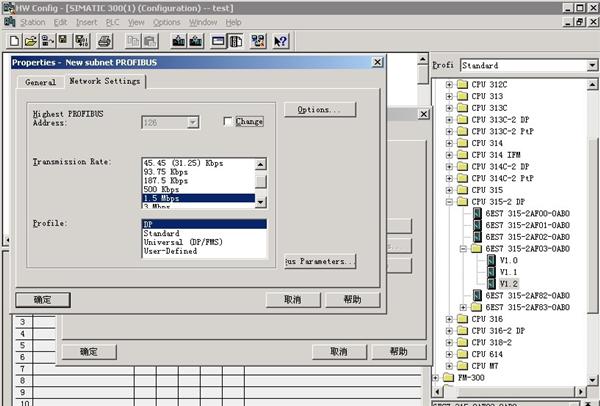Switch to the General tab
This screenshot has width=600, height=406.
click(41, 82)
